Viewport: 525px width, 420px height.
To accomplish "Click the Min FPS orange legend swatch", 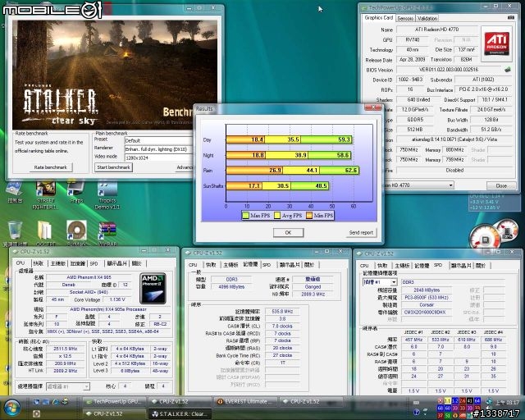I will [x=309, y=216].
